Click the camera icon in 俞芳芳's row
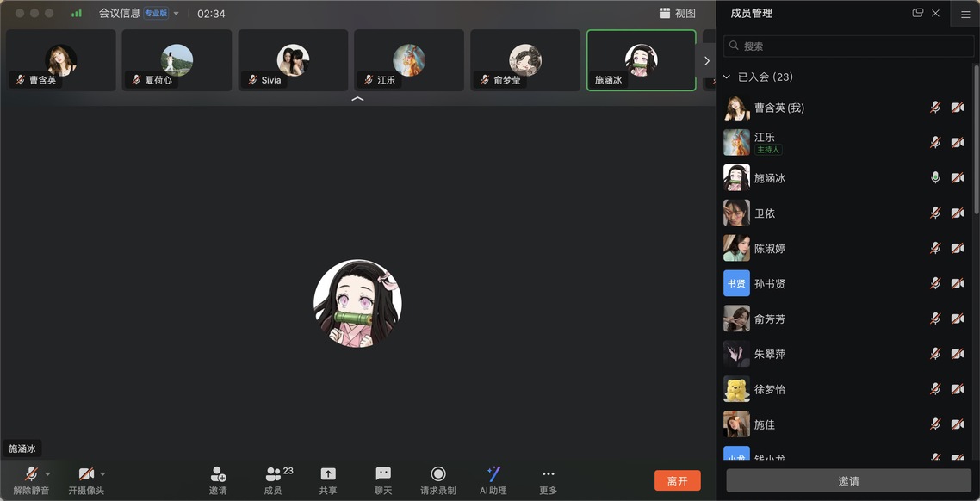This screenshot has width=980, height=501. point(958,319)
